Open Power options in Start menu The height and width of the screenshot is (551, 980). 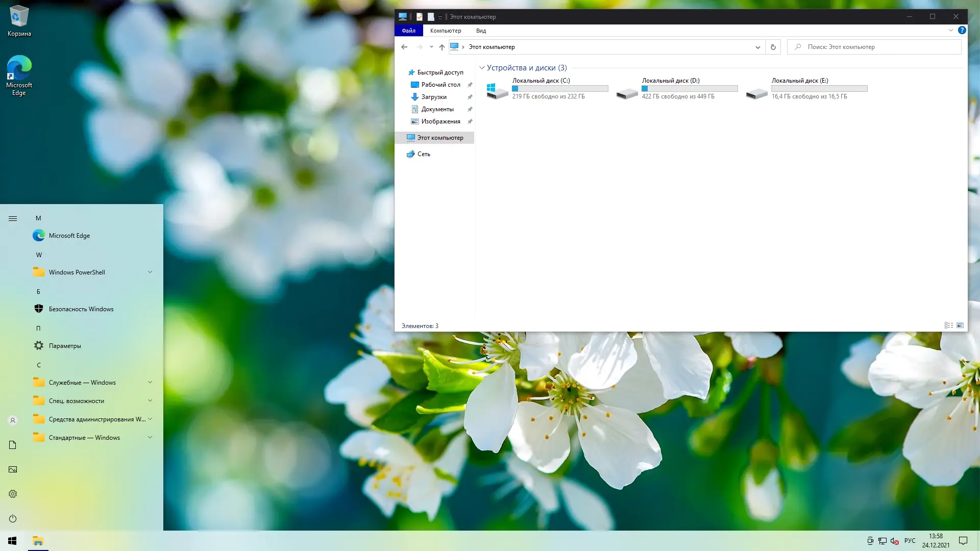coord(13,518)
